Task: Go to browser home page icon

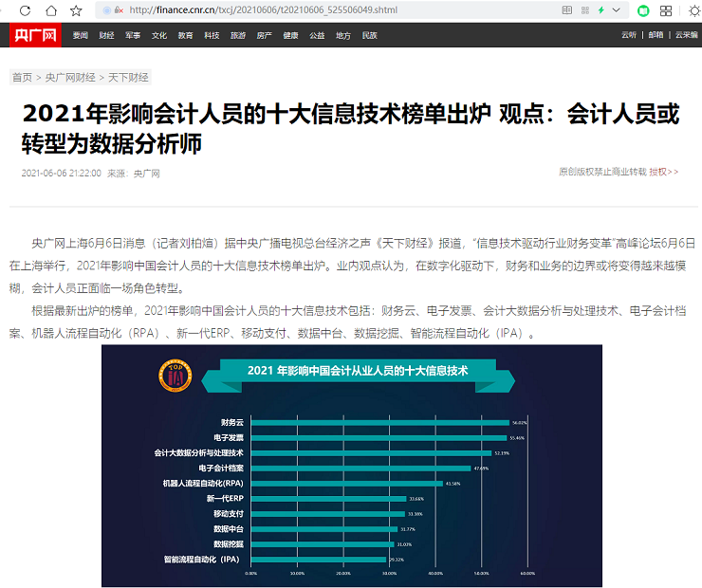Action: (x=50, y=10)
